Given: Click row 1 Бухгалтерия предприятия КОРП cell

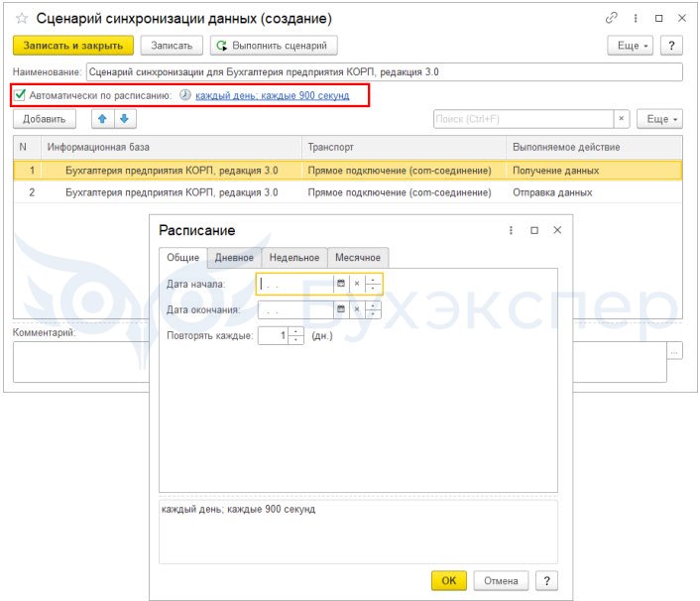Looking at the screenshot, I should 172,171.
